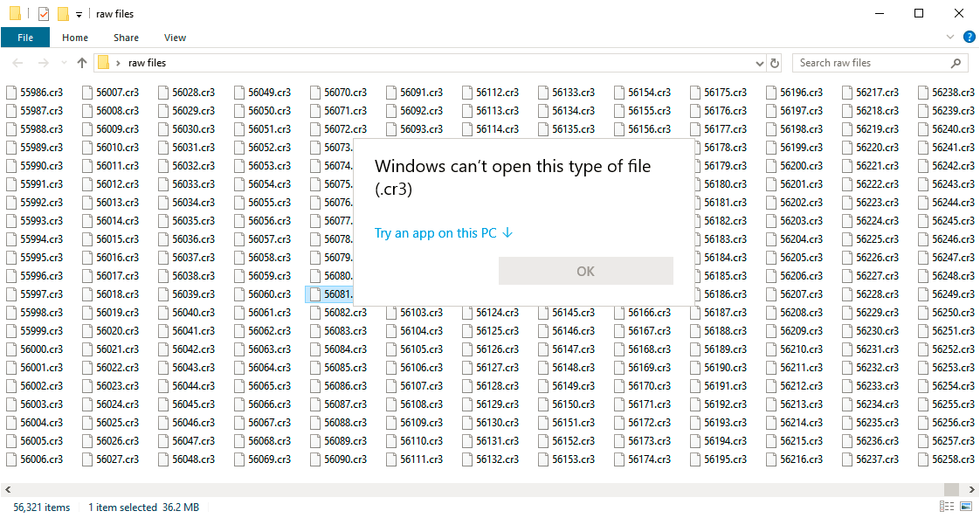Click the raw files folder icon in address bar

tap(104, 62)
